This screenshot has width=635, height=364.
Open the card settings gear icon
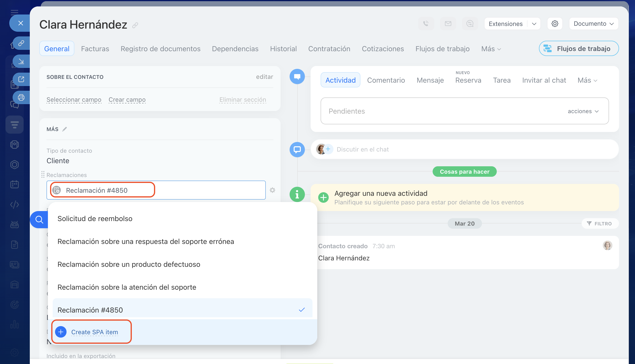click(555, 24)
